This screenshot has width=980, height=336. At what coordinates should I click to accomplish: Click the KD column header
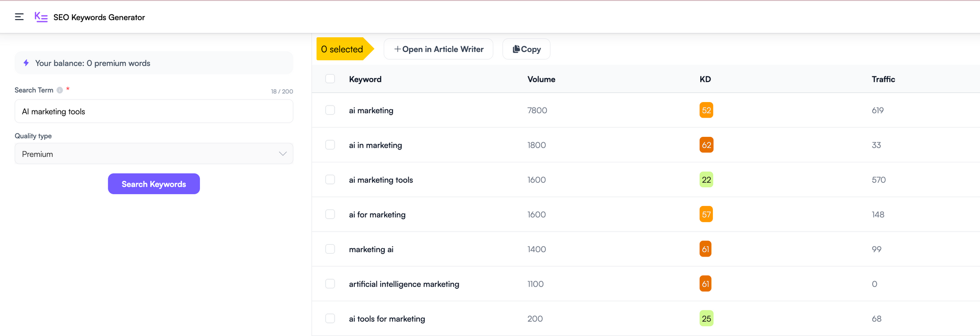pos(705,79)
